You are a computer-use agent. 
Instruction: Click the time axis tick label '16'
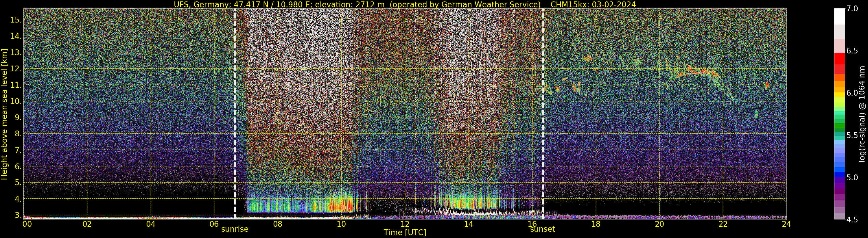point(532,224)
